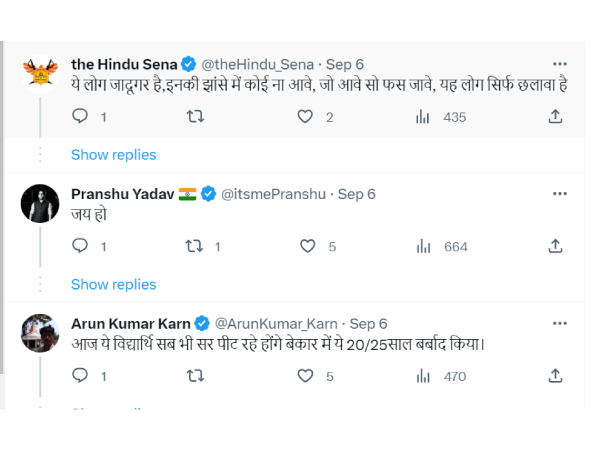Share Arun Kumar Karn's tweet
The height and width of the screenshot is (450, 600).
[x=555, y=376]
